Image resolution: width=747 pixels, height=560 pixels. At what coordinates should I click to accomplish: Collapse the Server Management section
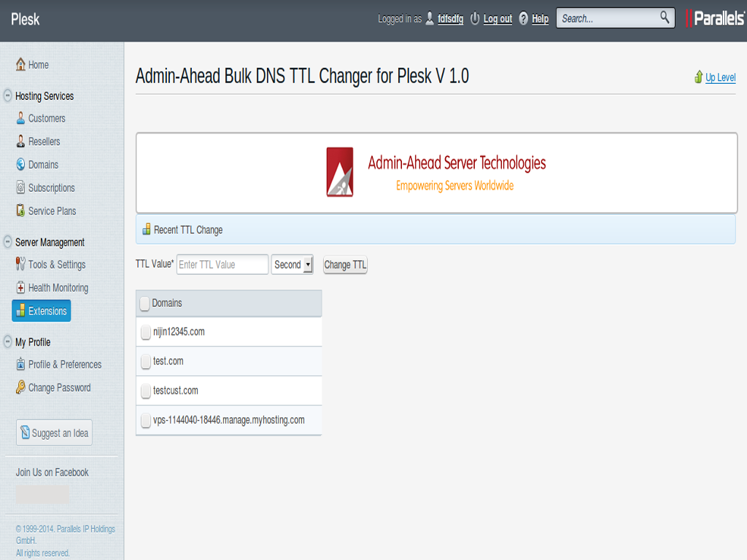(7, 242)
